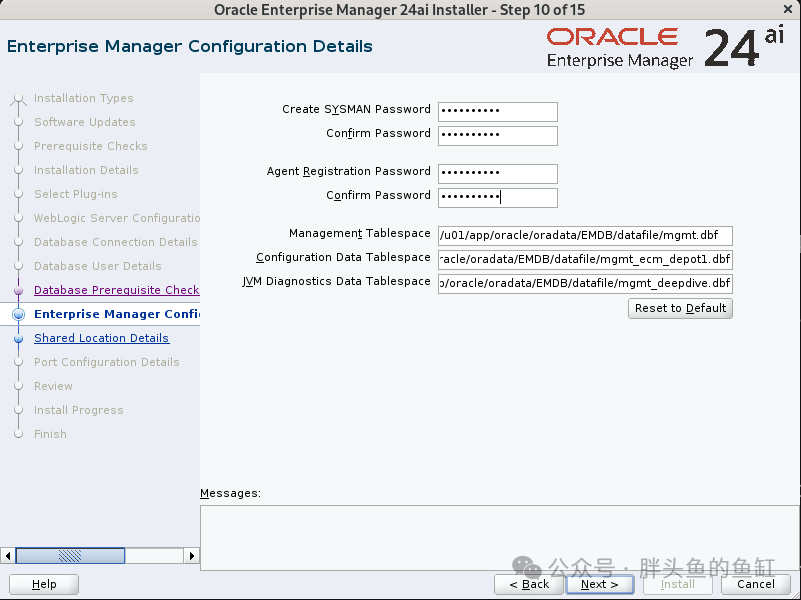Click the Database Prerequisite Check step bullet icon
The height and width of the screenshot is (600, 801).
click(x=18, y=291)
